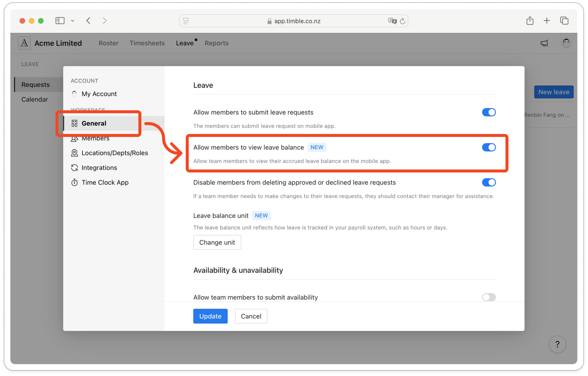Click the Time Clock App stopwatch icon

(x=74, y=182)
